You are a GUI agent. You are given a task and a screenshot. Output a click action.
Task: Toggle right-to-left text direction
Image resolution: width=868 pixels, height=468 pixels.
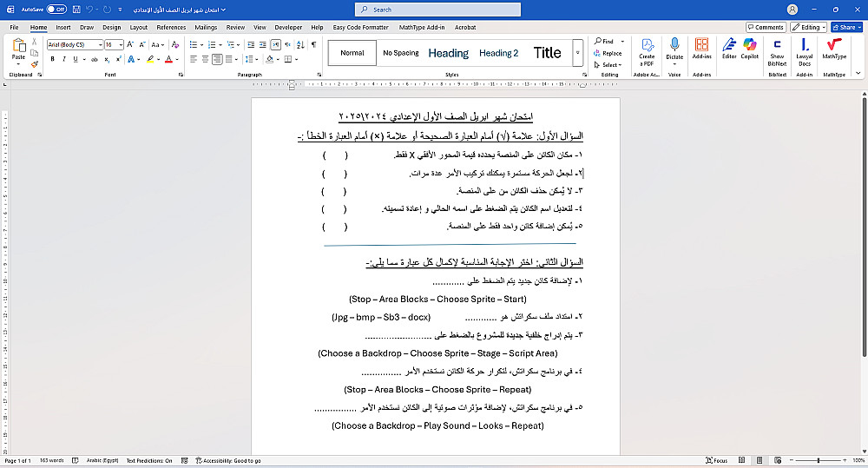click(287, 44)
